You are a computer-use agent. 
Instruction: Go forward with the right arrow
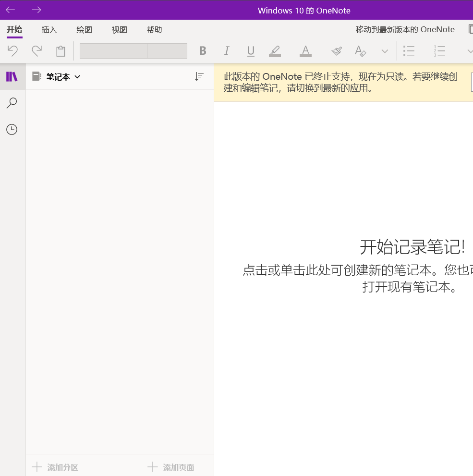(36, 10)
